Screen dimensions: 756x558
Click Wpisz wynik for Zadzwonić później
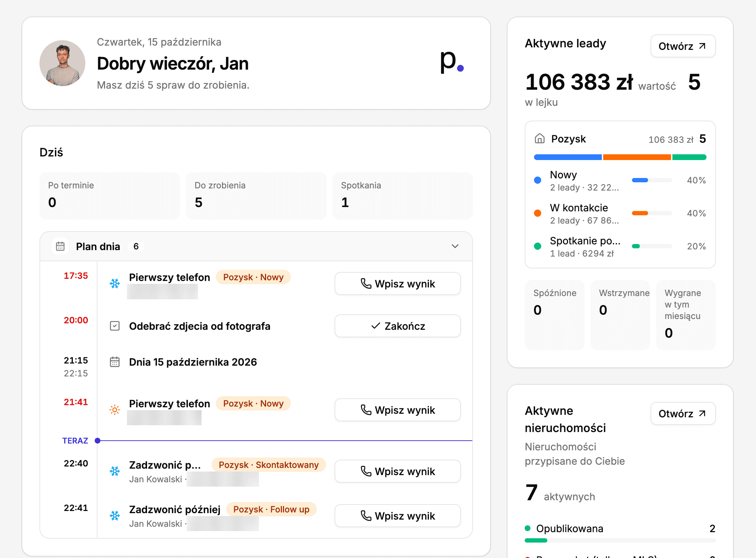click(x=398, y=516)
